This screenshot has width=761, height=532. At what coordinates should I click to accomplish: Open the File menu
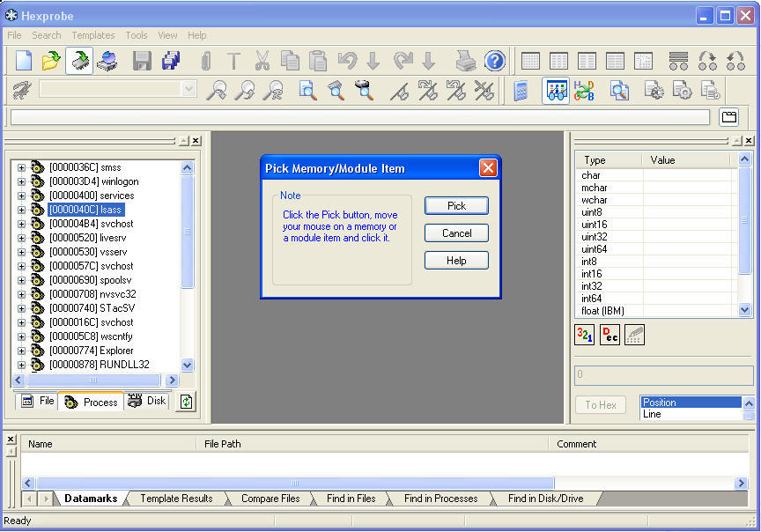click(14, 35)
